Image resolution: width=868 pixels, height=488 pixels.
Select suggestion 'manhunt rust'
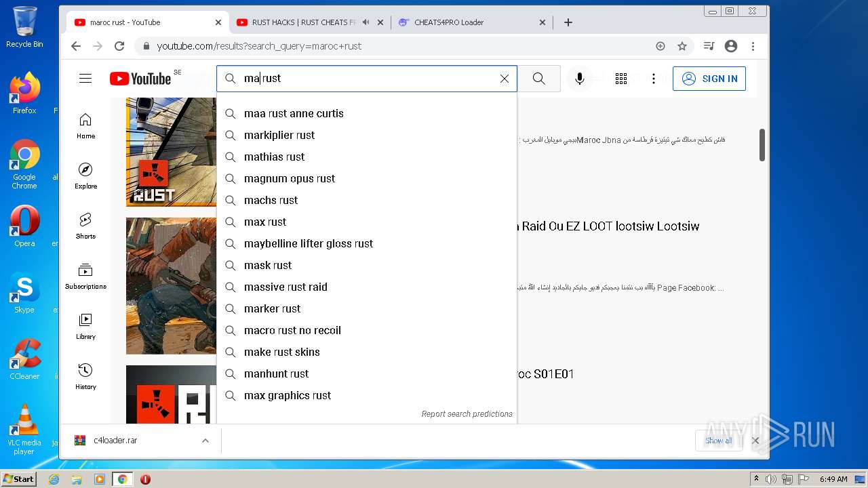click(x=367, y=374)
